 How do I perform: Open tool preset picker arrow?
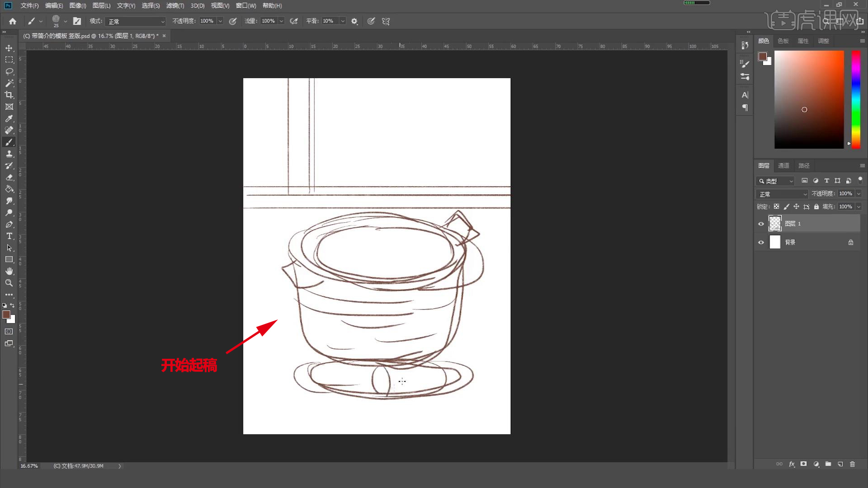(41, 21)
